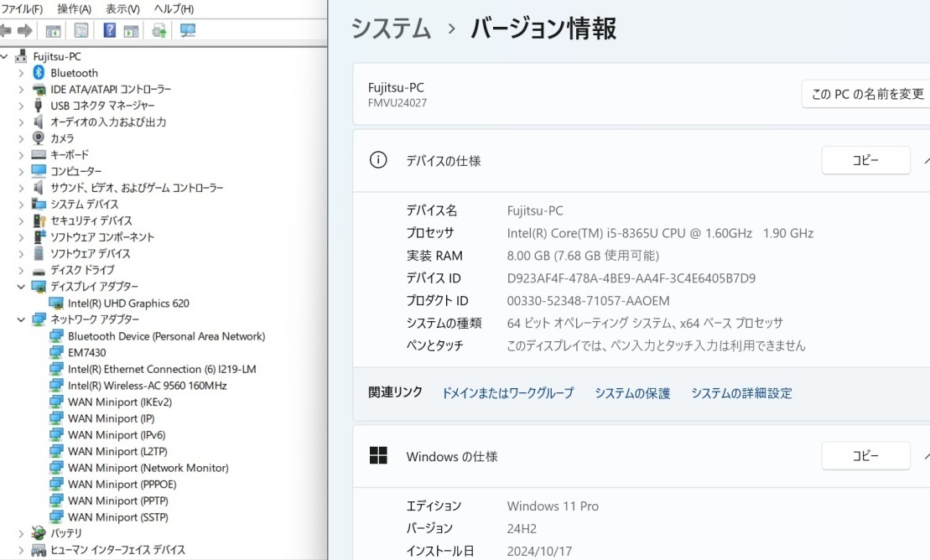Open the システムの保護 link

[x=632, y=393]
